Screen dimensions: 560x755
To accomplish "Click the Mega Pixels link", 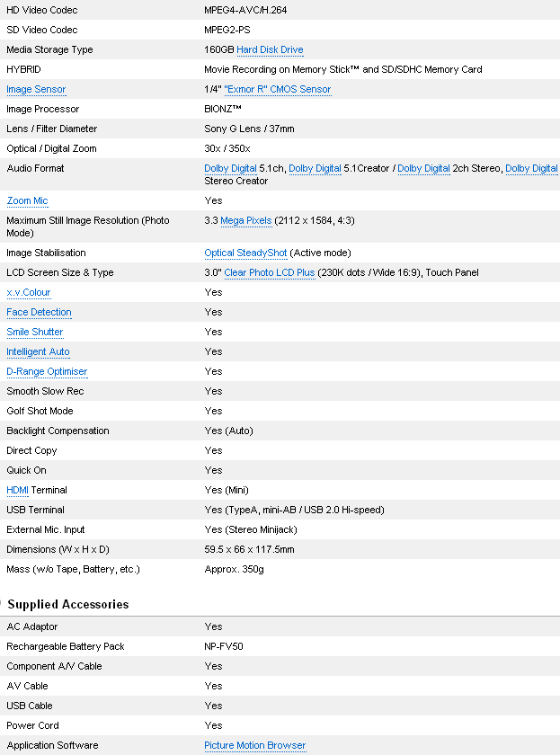I will 246,220.
